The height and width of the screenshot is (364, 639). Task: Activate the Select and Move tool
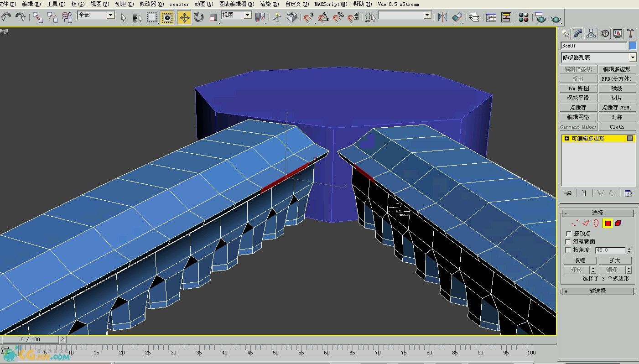(184, 17)
